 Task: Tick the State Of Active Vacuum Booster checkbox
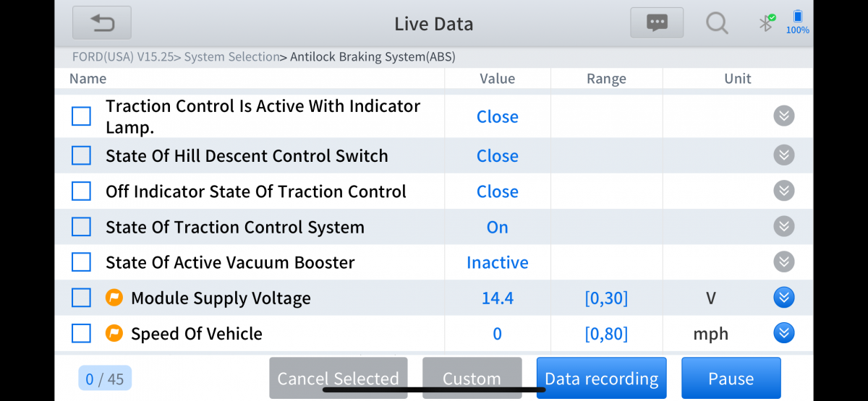tap(81, 262)
